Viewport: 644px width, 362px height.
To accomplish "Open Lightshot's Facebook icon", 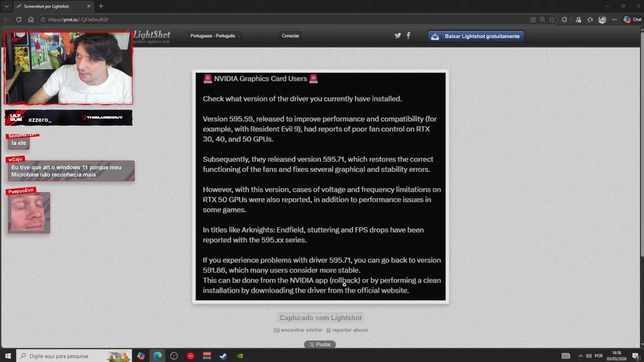I will click(x=408, y=36).
